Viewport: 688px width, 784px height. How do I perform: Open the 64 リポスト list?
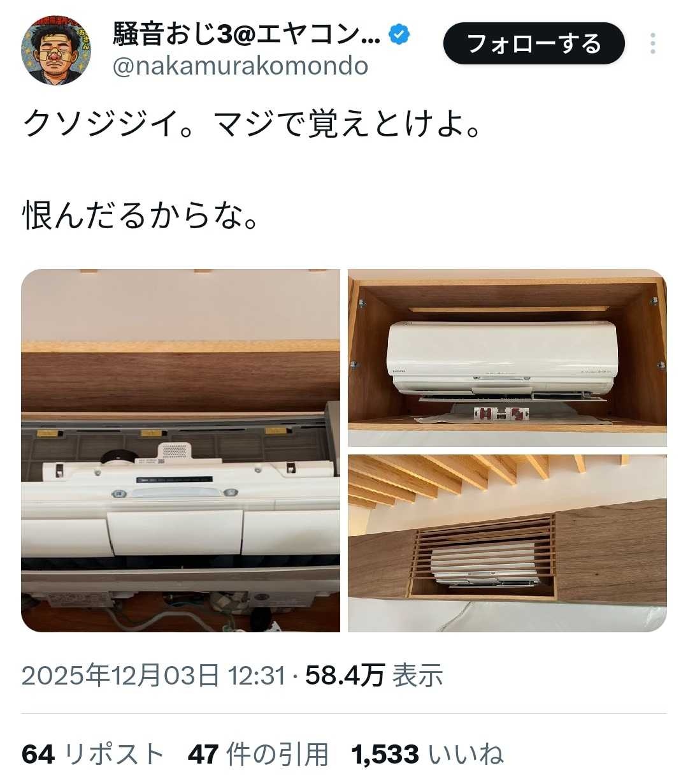pyautogui.click(x=93, y=755)
